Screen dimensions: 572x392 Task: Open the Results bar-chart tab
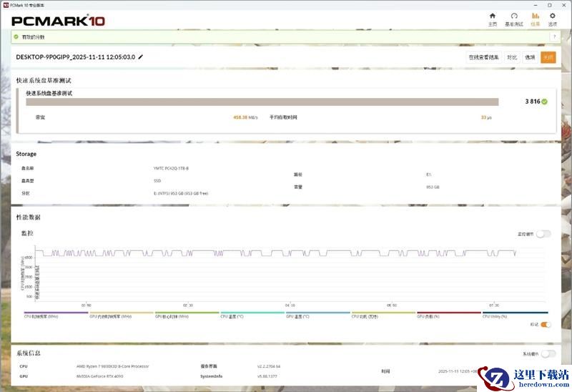[x=535, y=19]
